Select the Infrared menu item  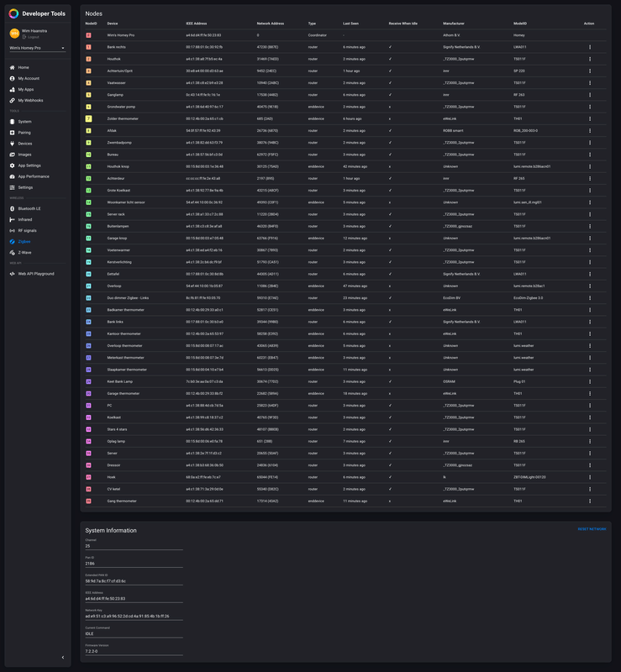click(25, 219)
